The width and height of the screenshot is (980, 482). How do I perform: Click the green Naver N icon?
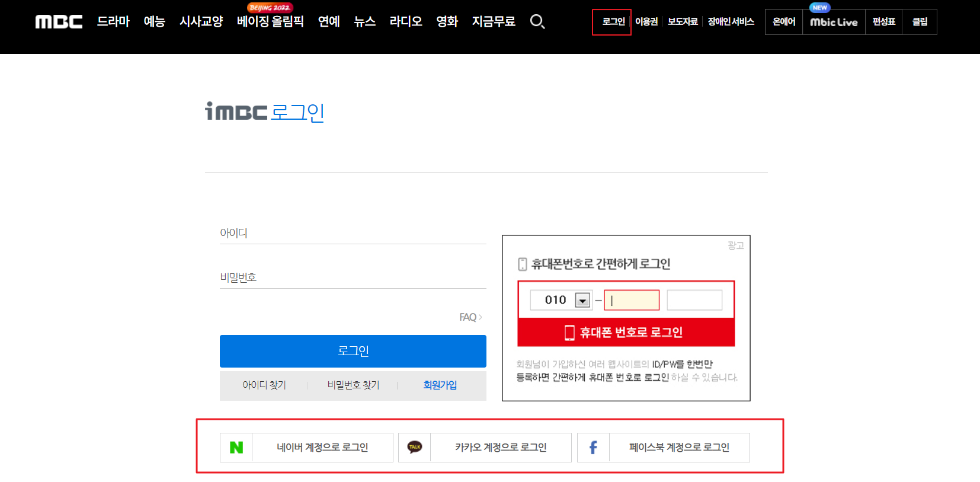(x=236, y=448)
